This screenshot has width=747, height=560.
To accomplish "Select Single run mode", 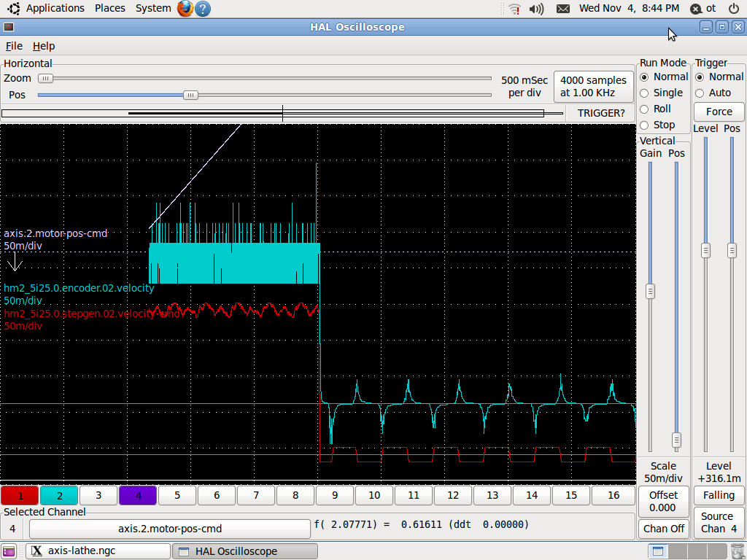I will point(644,93).
